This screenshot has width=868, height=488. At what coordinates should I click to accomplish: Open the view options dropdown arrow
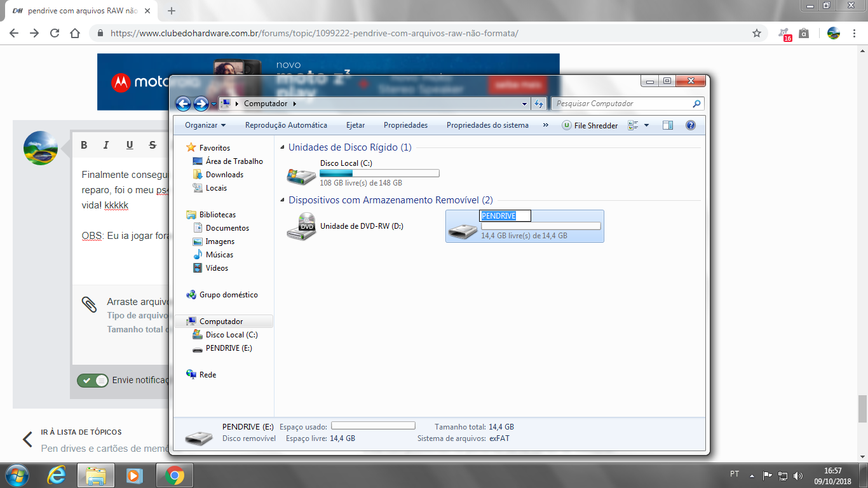[647, 125]
